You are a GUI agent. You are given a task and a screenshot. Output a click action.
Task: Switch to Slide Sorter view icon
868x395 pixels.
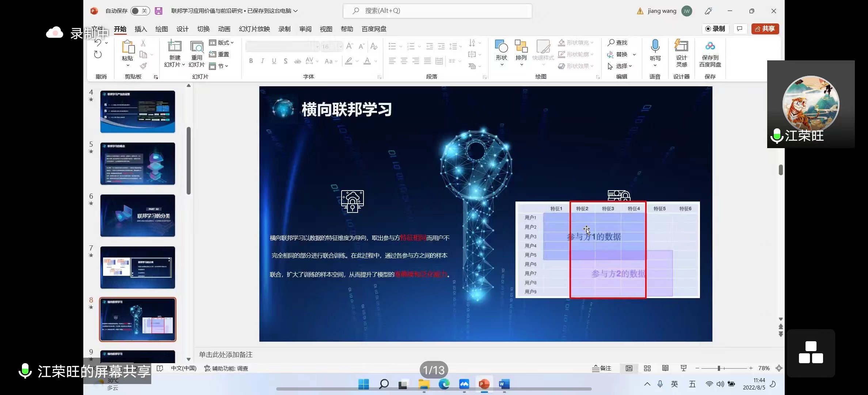[x=647, y=368]
